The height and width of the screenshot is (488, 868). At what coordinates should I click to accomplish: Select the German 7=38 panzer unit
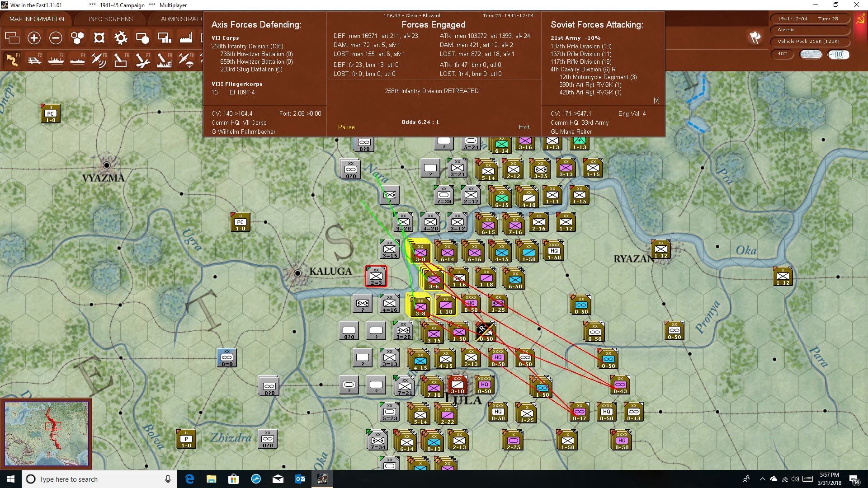(444, 195)
